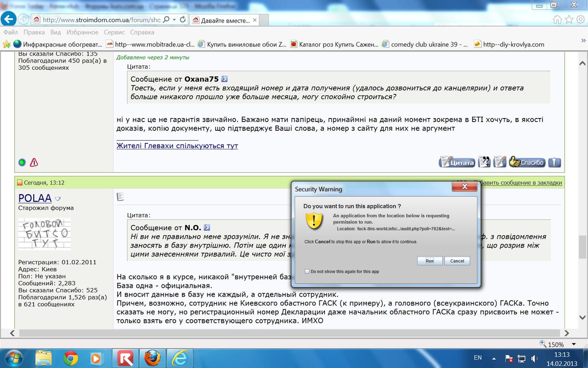This screenshot has height=368, width=588.
Task: Launch Firefox from the taskbar
Action: point(152,358)
